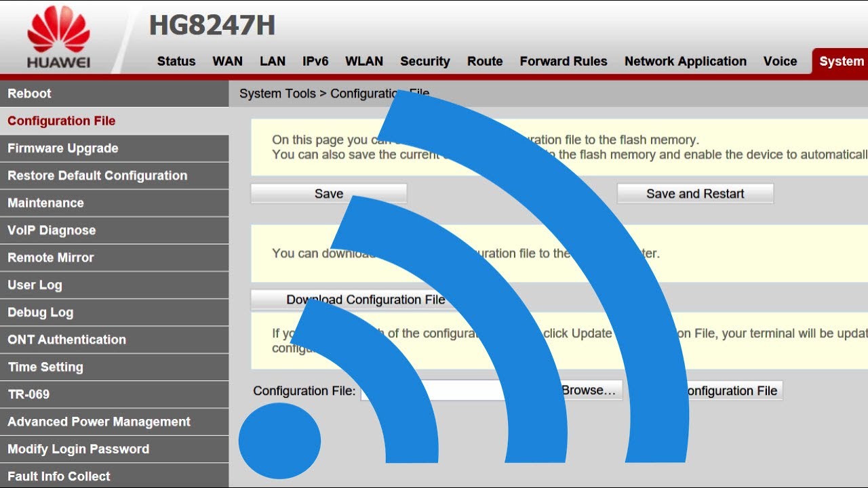Image resolution: width=868 pixels, height=488 pixels.
Task: Click the HG8247H model title
Action: click(212, 26)
